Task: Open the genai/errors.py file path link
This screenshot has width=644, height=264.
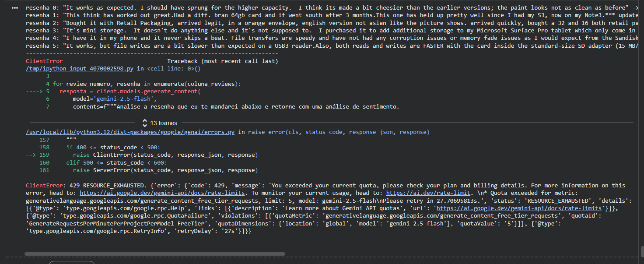Action: [130, 132]
